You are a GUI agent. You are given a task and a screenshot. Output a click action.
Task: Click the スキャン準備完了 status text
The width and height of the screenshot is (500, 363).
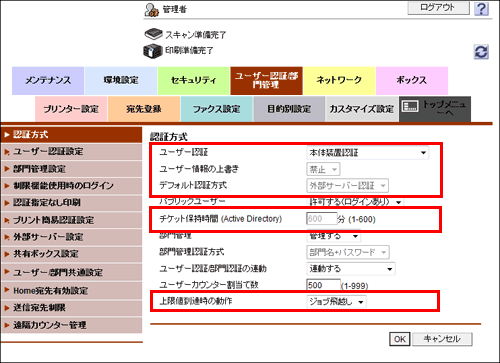click(196, 35)
